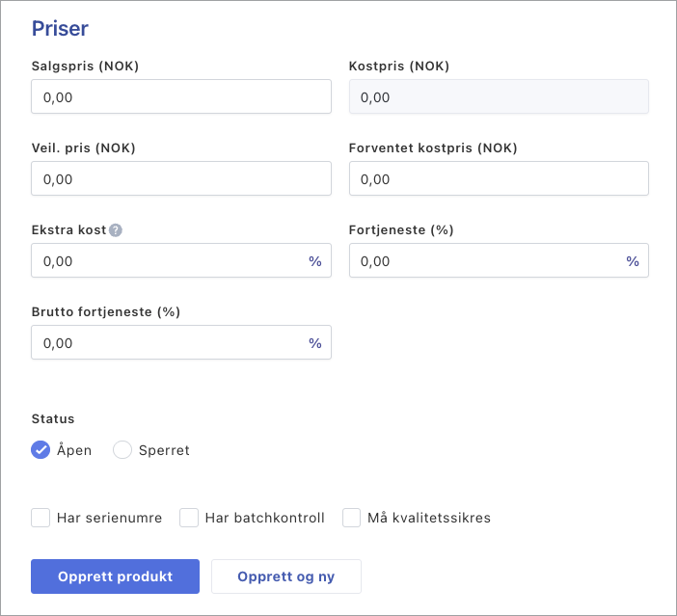Click the greyed-out Kostpris (NOK) field
Viewport: 677px width, 616px height.
click(499, 97)
